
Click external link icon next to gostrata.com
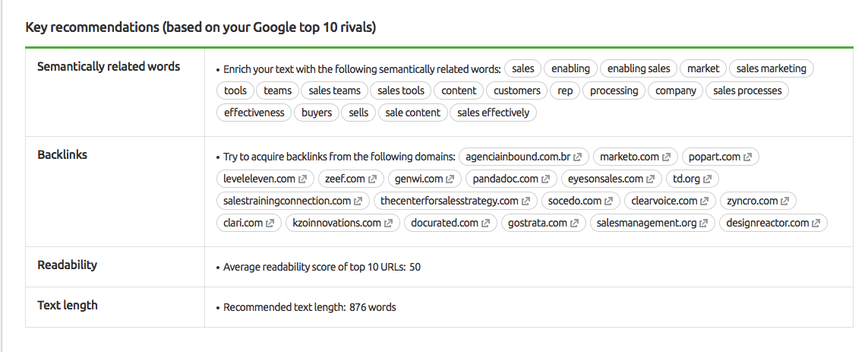pos(574,224)
